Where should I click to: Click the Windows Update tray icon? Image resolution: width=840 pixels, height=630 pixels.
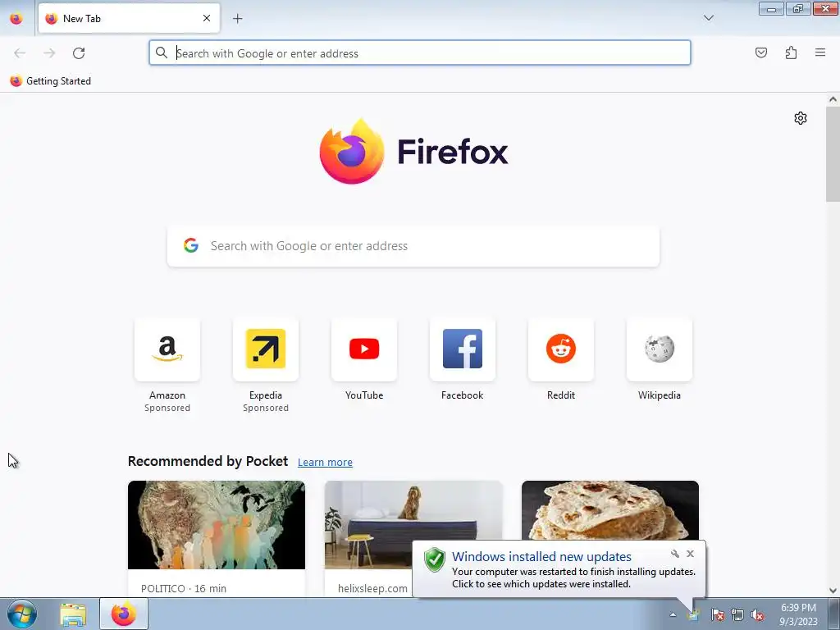tap(694, 614)
